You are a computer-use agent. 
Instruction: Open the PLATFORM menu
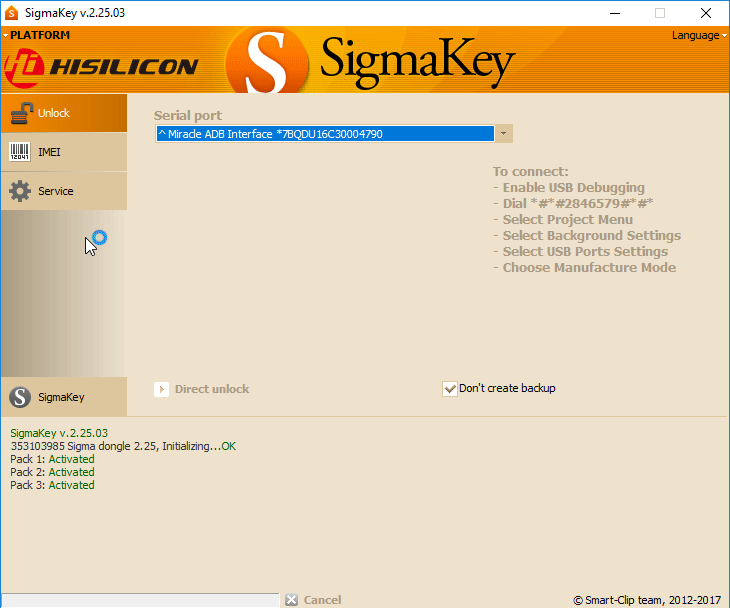[x=36, y=35]
